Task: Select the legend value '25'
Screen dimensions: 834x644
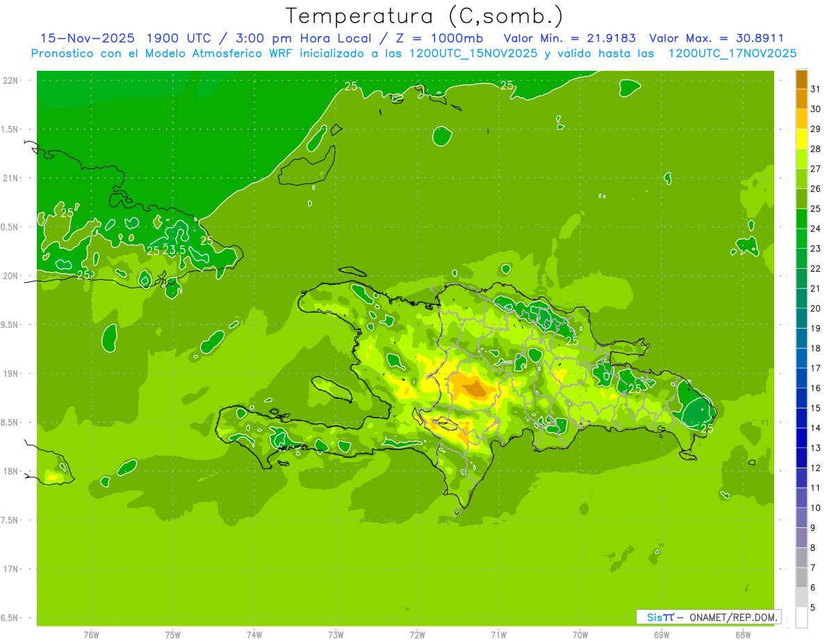Action: click(816, 208)
